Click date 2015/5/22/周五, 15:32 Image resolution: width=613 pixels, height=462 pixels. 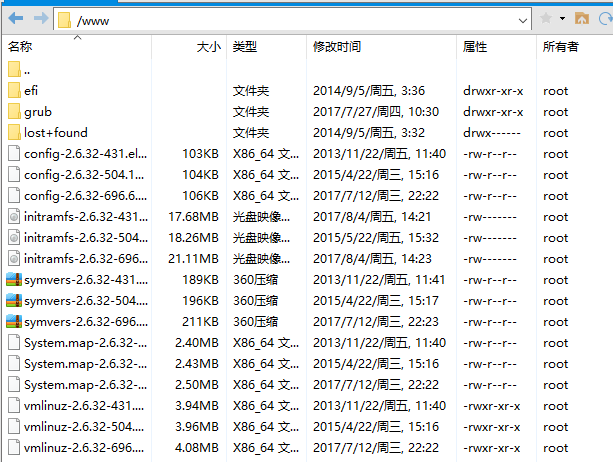(376, 238)
